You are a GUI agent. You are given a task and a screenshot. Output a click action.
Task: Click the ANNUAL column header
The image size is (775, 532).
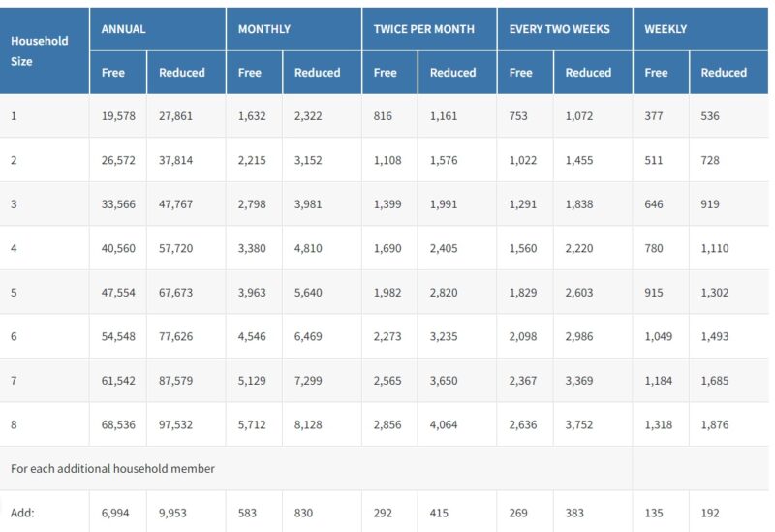(124, 29)
